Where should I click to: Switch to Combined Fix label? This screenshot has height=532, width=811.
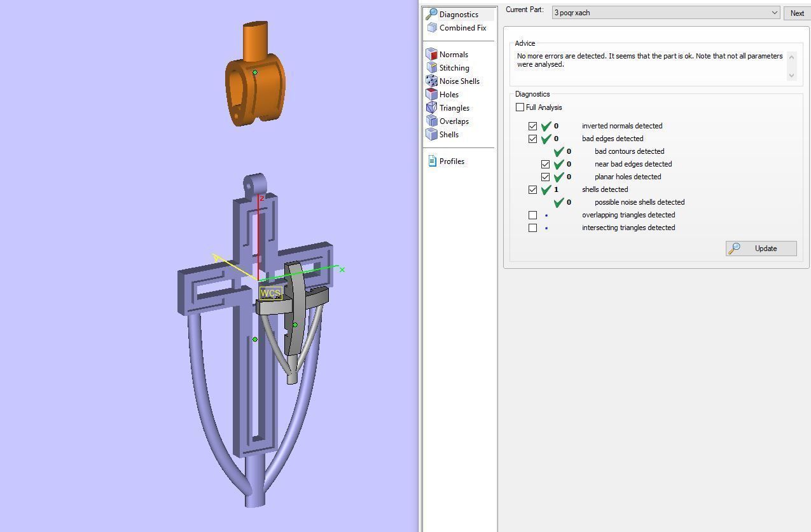tap(462, 28)
